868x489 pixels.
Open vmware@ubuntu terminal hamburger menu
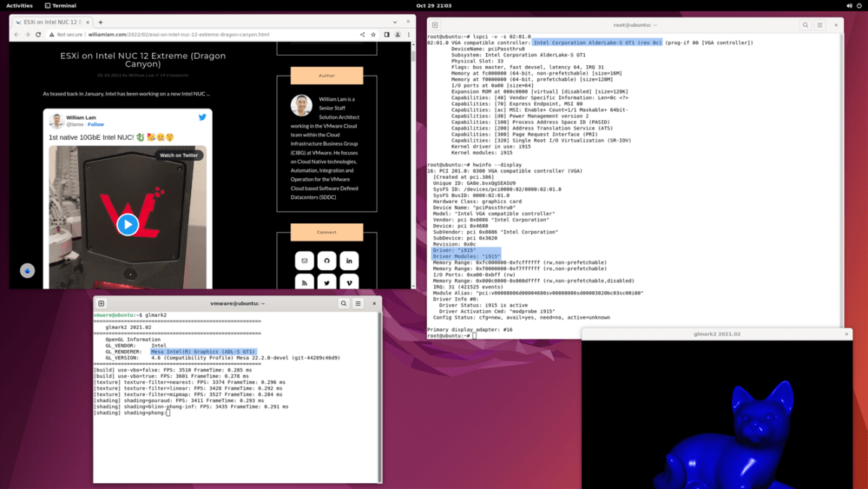click(x=358, y=304)
